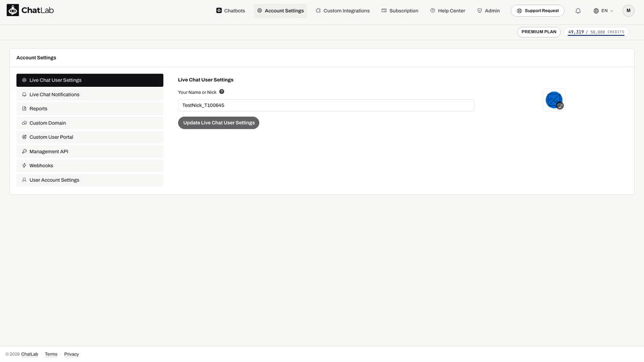Click the Your Name or Nick input field
The width and height of the screenshot is (644, 362).
(x=326, y=105)
